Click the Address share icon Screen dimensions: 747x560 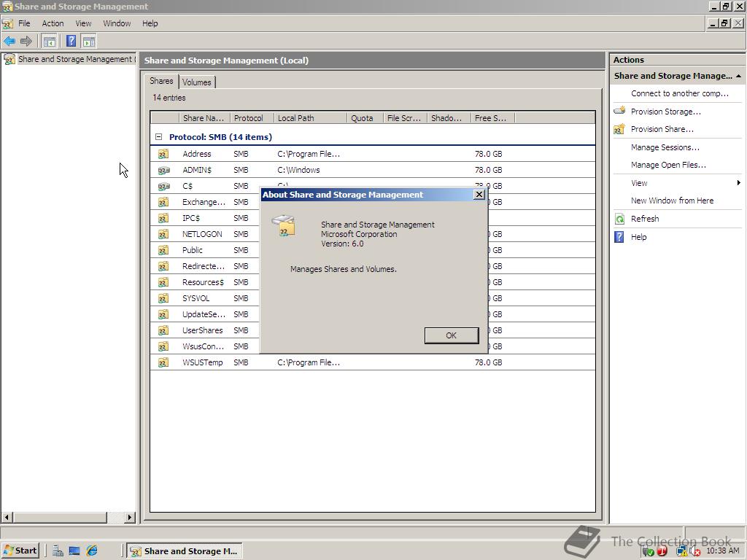(x=163, y=154)
